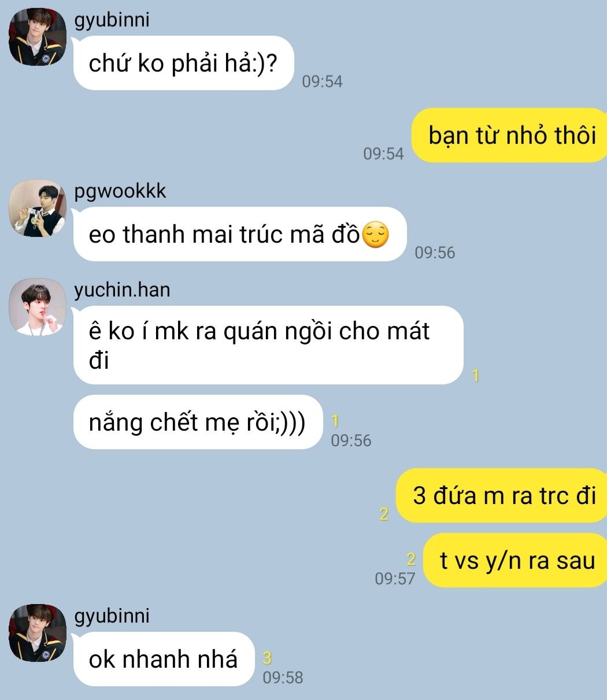Click the pgwookkk username label
The width and height of the screenshot is (607, 700).
120,191
